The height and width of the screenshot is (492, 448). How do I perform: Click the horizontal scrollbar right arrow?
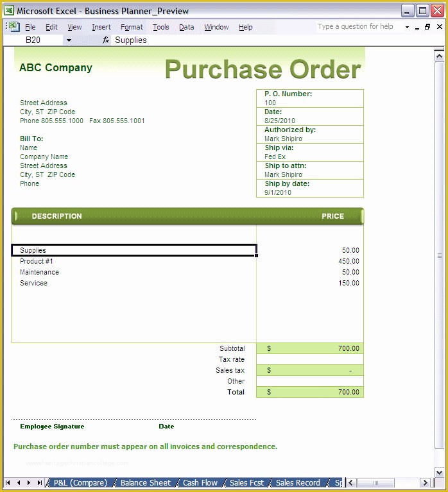(x=426, y=482)
